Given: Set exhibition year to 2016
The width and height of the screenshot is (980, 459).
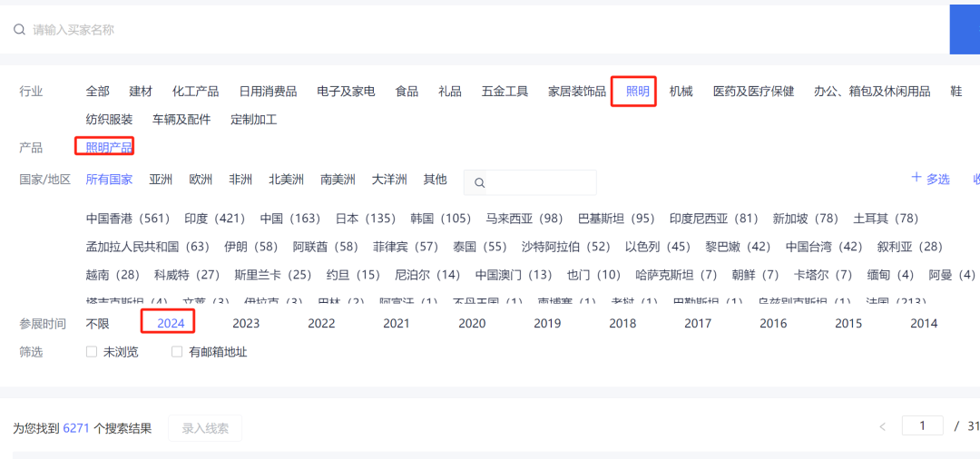Looking at the screenshot, I should pos(773,324).
